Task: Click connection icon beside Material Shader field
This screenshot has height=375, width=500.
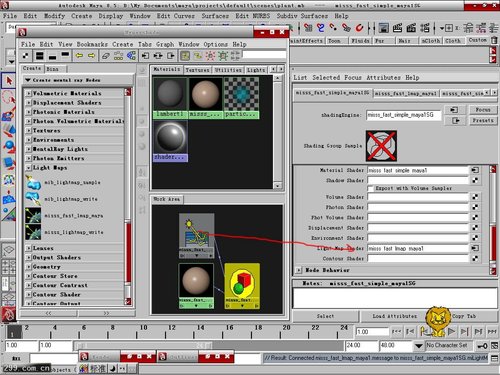Action: click(475, 170)
